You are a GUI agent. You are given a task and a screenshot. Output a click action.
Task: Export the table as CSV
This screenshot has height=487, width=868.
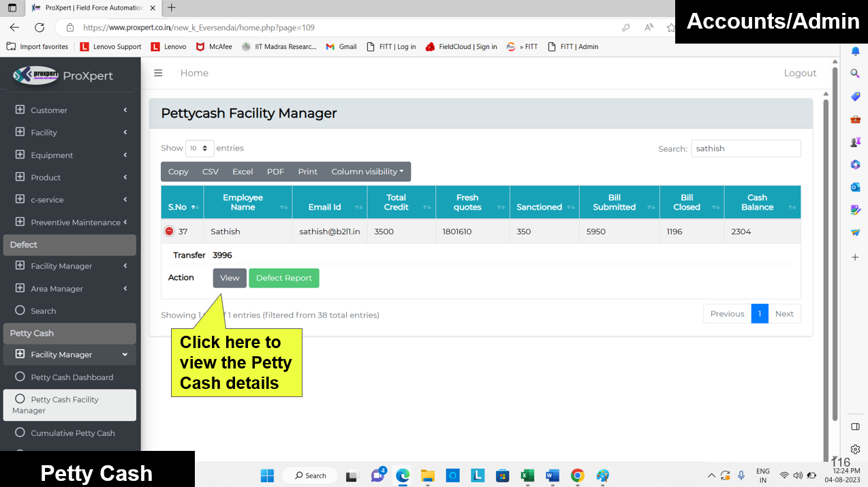[211, 172]
